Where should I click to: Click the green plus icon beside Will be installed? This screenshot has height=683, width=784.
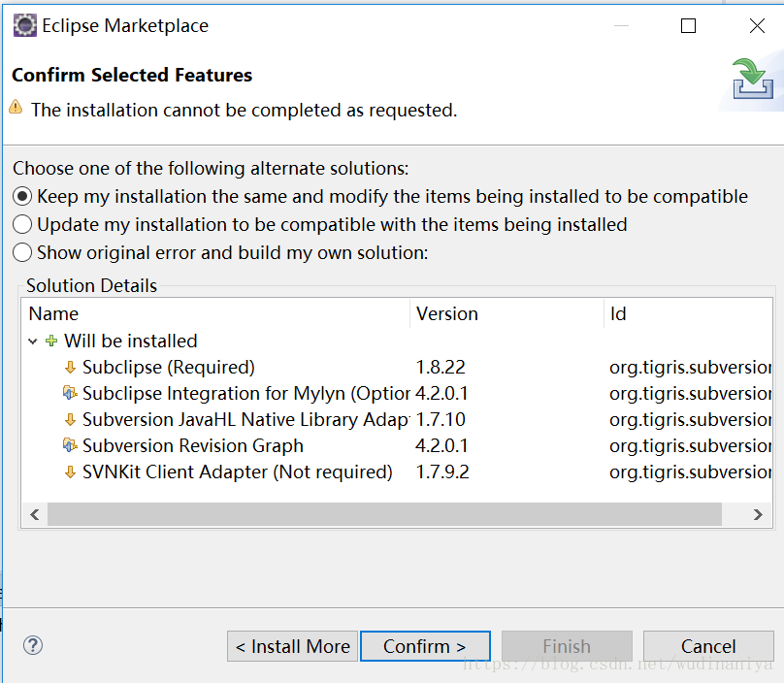pos(51,341)
